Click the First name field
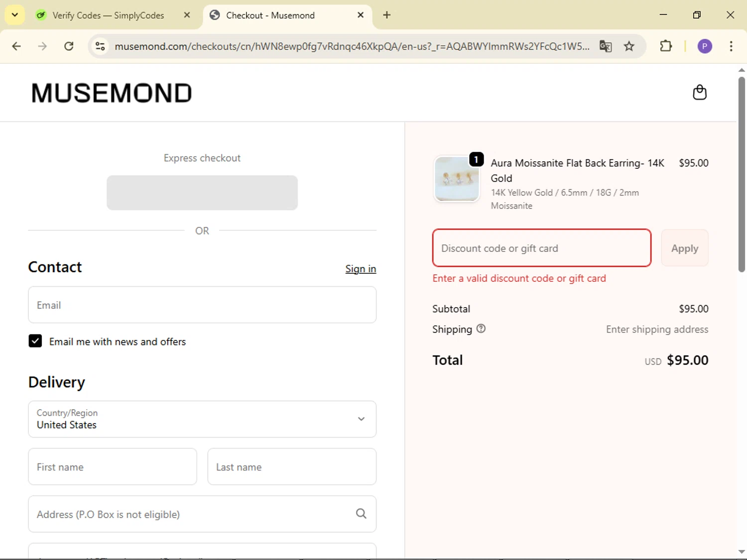The width and height of the screenshot is (747, 560). coord(113,466)
